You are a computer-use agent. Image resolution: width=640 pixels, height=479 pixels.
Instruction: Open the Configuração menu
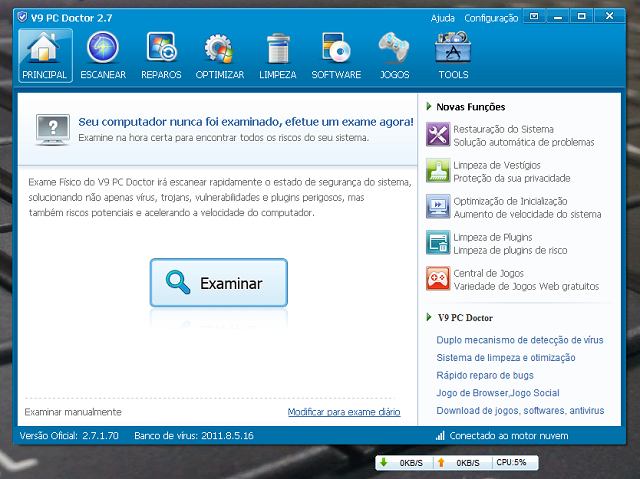(x=491, y=18)
